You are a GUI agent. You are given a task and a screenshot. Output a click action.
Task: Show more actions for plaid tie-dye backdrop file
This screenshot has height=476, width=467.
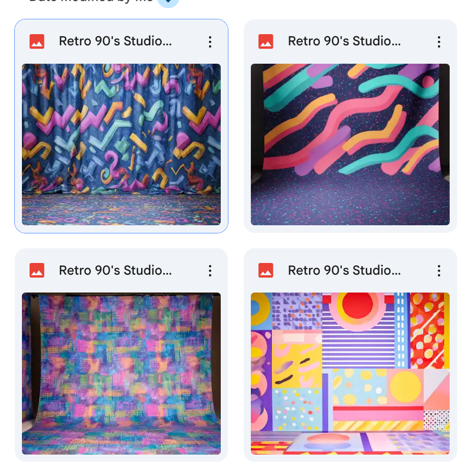click(210, 271)
